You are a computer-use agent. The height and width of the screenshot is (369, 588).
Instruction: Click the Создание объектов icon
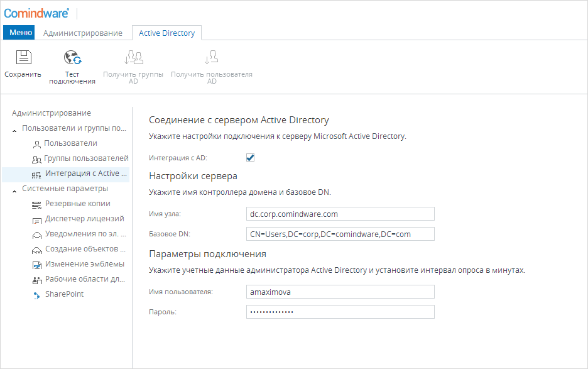pyautogui.click(x=36, y=250)
